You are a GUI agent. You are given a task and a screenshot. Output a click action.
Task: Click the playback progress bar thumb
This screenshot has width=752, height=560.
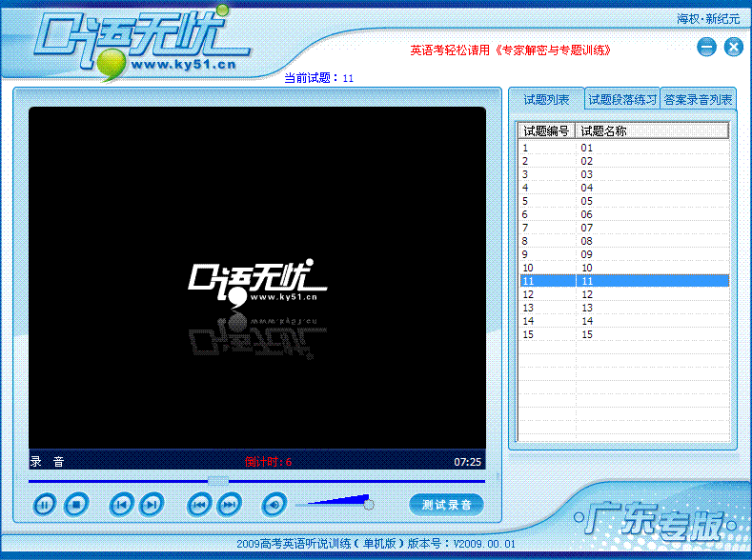218,481
